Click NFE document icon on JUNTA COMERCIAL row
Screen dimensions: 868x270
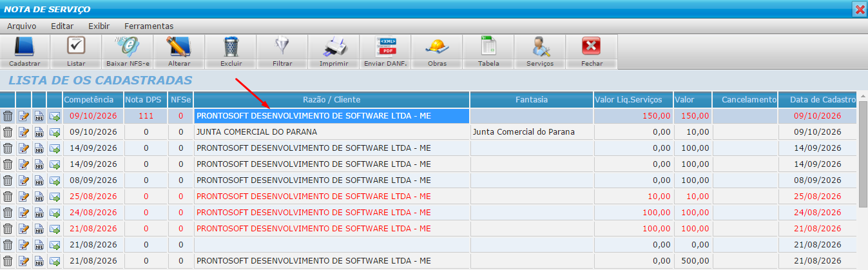(x=39, y=132)
